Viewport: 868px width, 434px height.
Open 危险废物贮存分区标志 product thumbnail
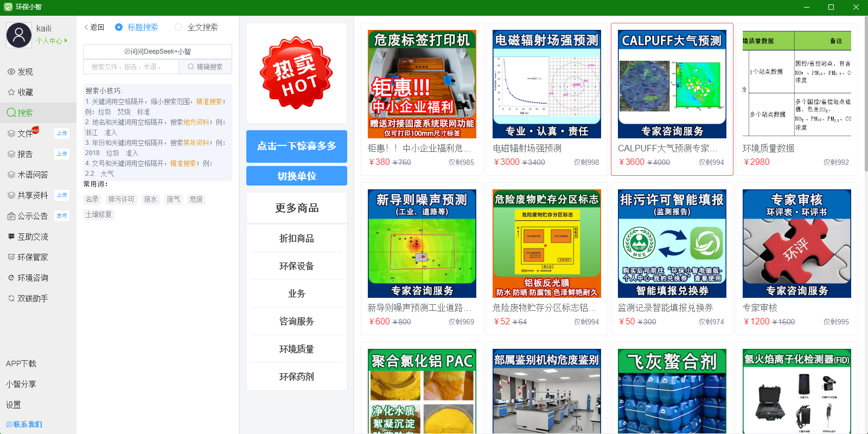pyautogui.click(x=547, y=244)
